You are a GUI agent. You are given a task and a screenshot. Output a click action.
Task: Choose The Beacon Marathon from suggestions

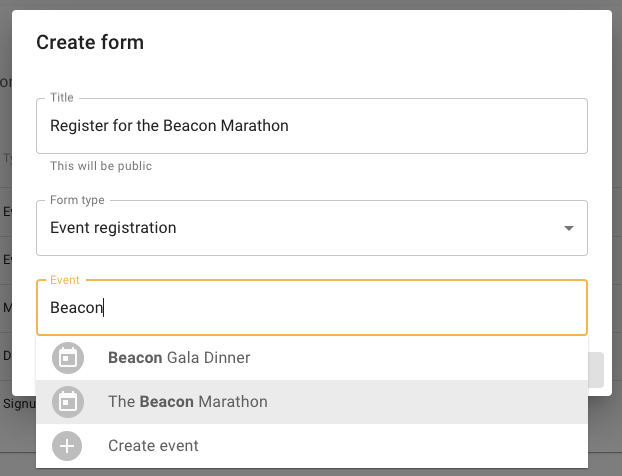tap(188, 402)
